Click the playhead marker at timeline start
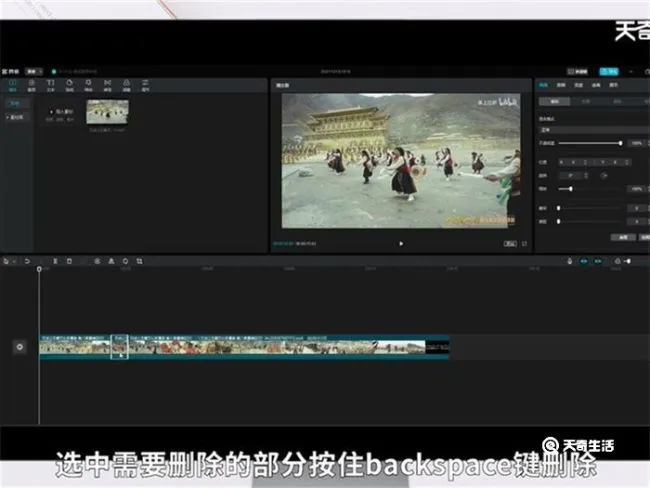This screenshot has height=488, width=650. pos(39,269)
